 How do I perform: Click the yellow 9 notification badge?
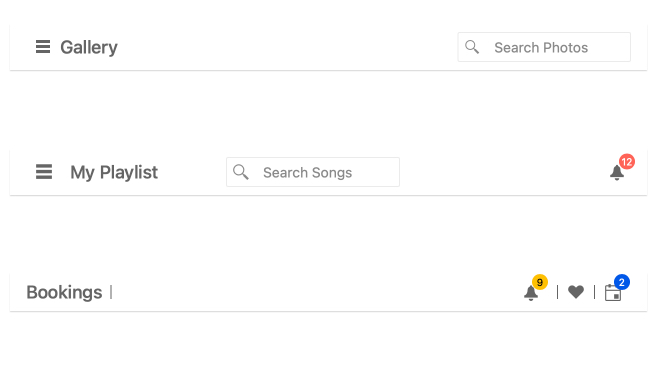coord(540,282)
